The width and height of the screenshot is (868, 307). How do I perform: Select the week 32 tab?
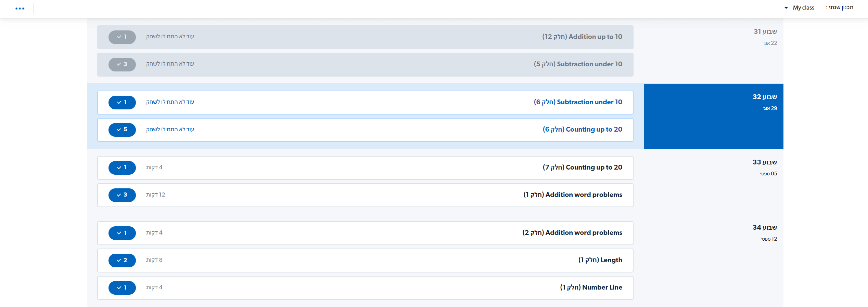[x=714, y=116]
